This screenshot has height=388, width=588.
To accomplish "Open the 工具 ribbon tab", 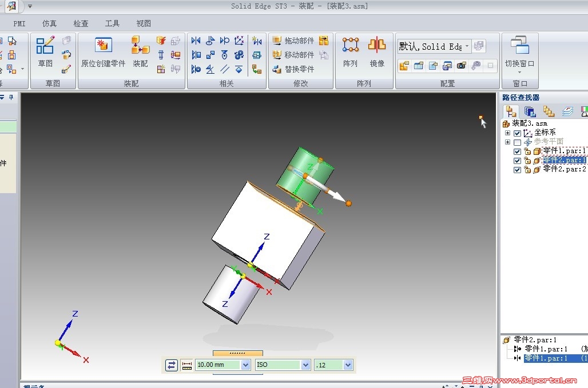I will 112,23.
